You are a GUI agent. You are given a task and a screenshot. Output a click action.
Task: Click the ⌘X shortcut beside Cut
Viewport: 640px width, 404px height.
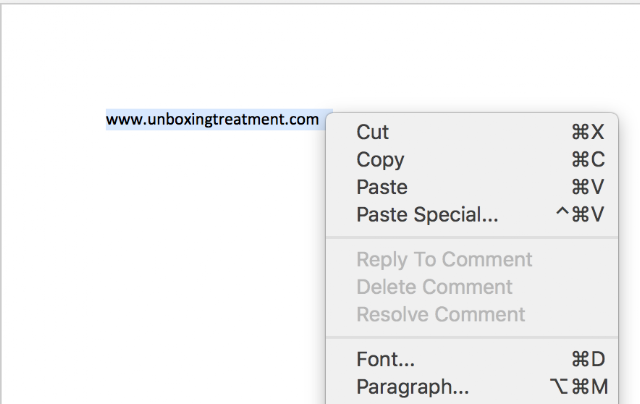pyautogui.click(x=588, y=132)
